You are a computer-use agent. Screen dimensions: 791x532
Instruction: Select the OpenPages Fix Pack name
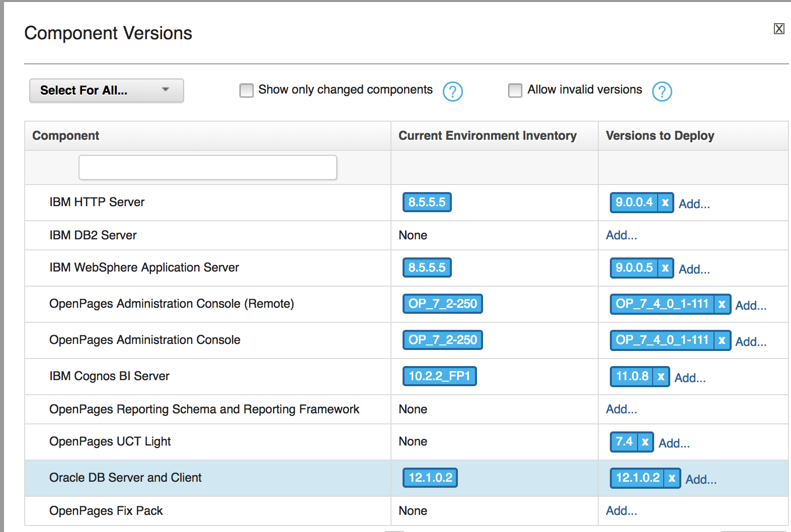[x=106, y=511]
